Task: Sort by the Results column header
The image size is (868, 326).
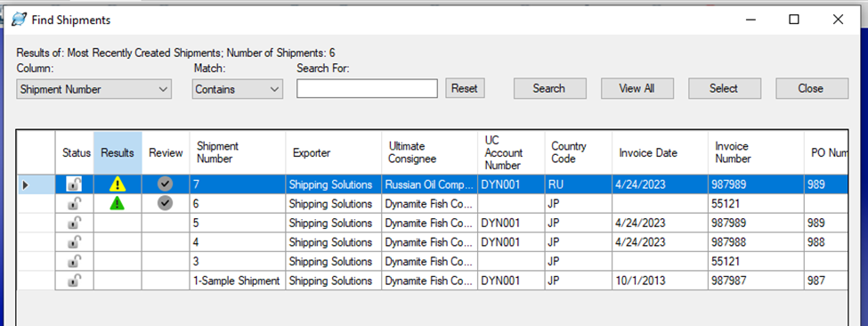Action: [x=118, y=153]
